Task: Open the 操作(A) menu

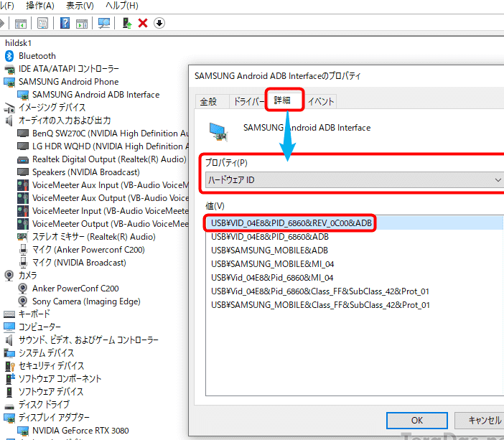Action: pos(40,5)
